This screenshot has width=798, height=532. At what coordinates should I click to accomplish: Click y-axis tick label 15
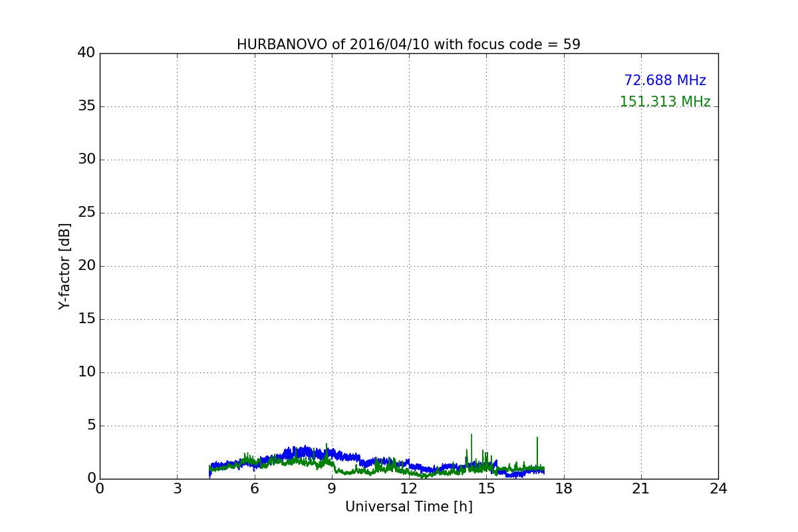pos(86,319)
